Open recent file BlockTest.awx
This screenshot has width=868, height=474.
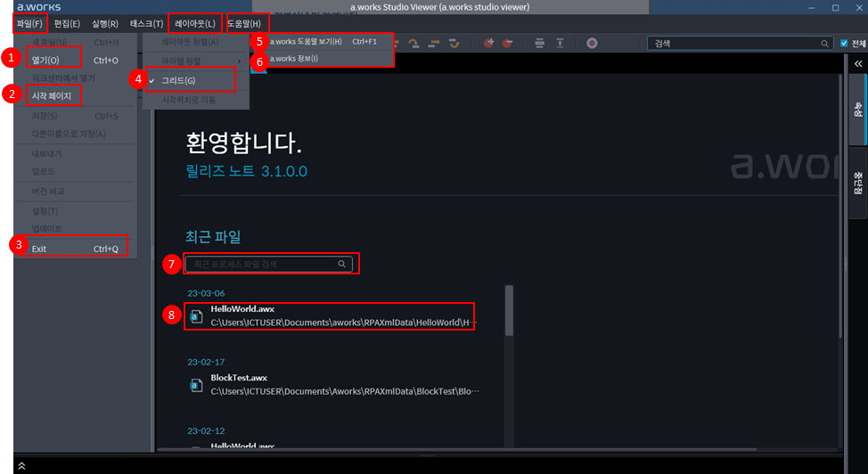[x=333, y=385]
